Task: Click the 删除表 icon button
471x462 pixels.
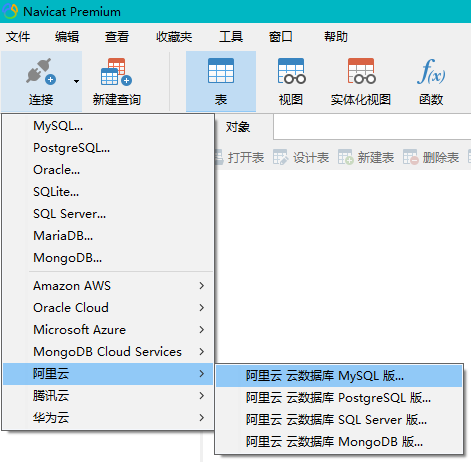Action: (x=410, y=157)
